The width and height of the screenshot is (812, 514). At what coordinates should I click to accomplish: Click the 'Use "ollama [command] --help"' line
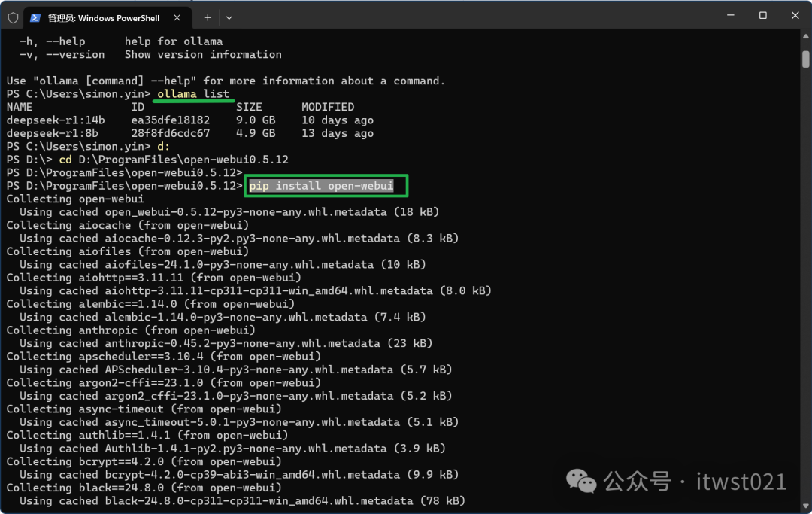(226, 81)
